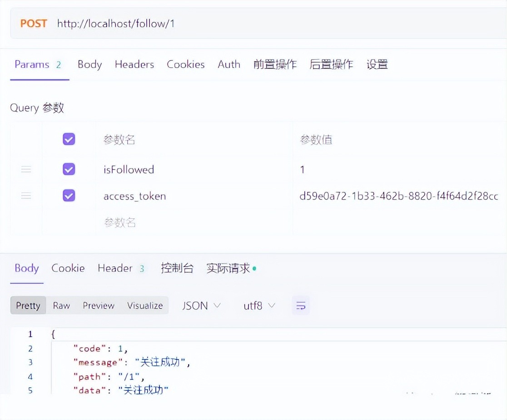This screenshot has height=420, width=507.
Task: Uncheck the isFollowed parameter checkbox
Action: pyautogui.click(x=69, y=170)
